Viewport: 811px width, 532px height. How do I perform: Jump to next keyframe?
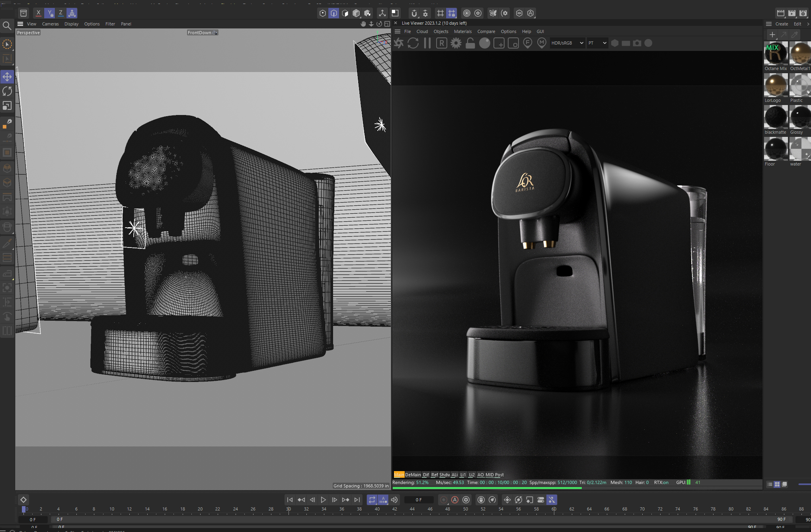pos(345,500)
